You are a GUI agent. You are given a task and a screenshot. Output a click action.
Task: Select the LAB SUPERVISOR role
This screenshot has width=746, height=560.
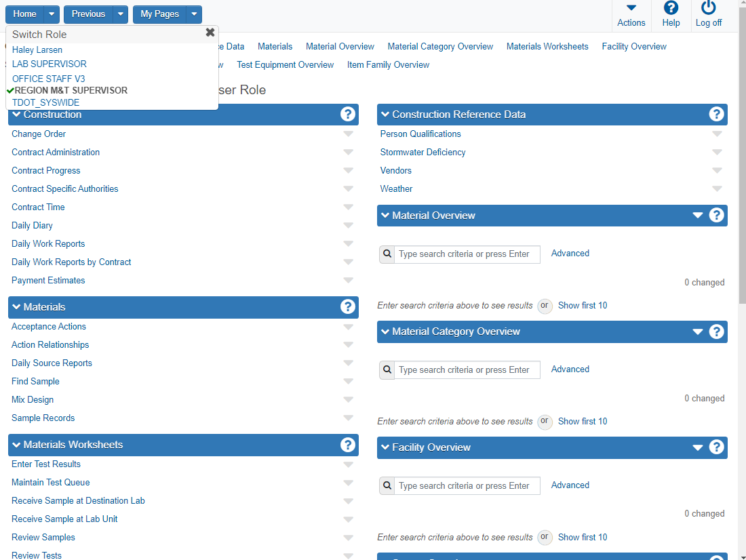tap(50, 64)
